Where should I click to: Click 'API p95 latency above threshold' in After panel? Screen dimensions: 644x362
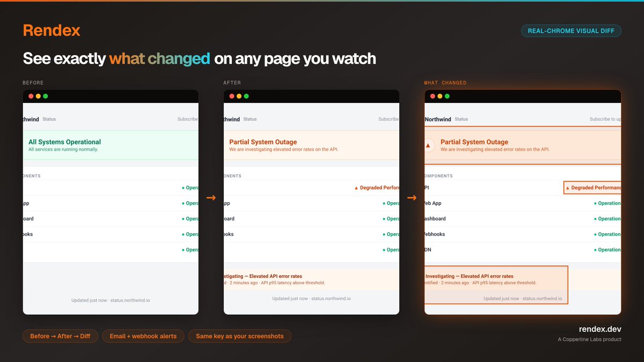pos(292,283)
